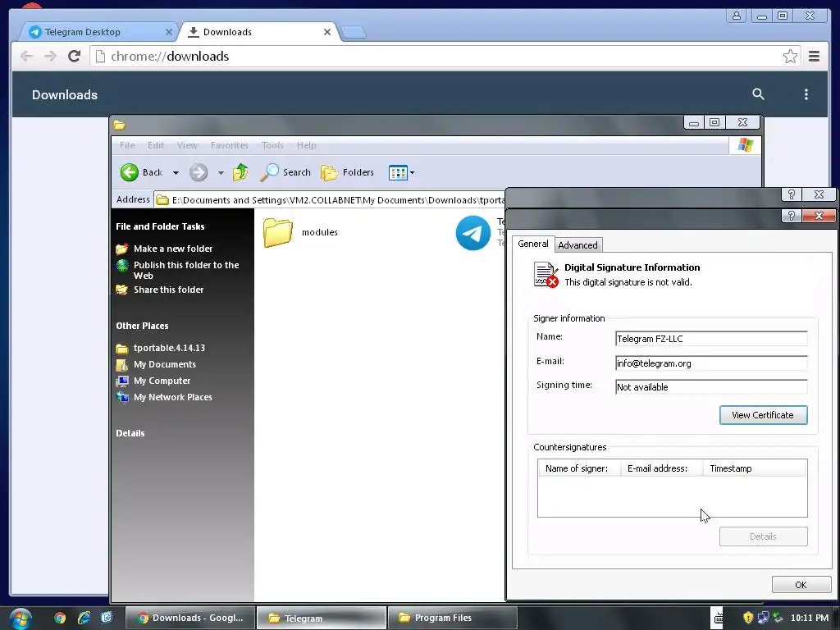Switch to Program Files taskbar button

452,618
